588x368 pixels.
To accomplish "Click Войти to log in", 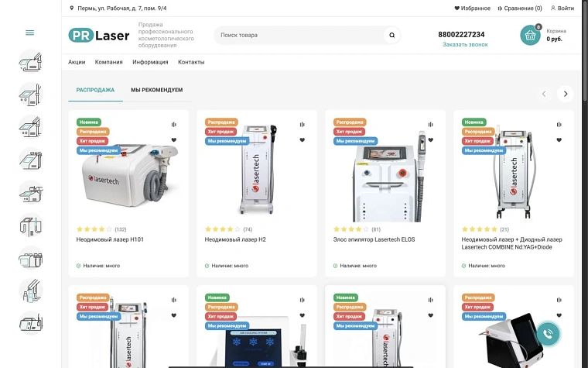I will coord(562,8).
